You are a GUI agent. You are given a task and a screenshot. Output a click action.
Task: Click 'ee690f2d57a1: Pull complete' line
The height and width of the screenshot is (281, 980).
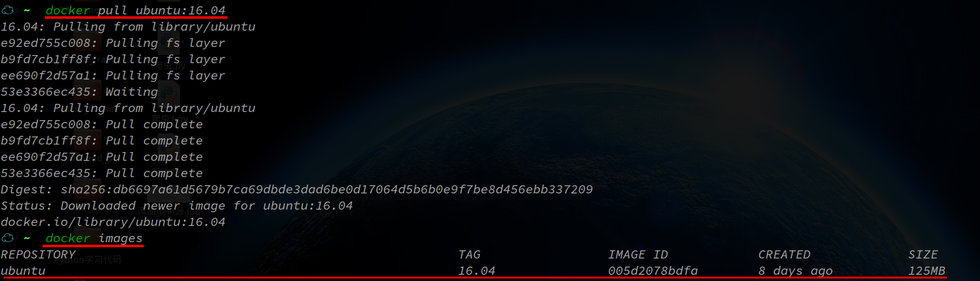tap(102, 157)
